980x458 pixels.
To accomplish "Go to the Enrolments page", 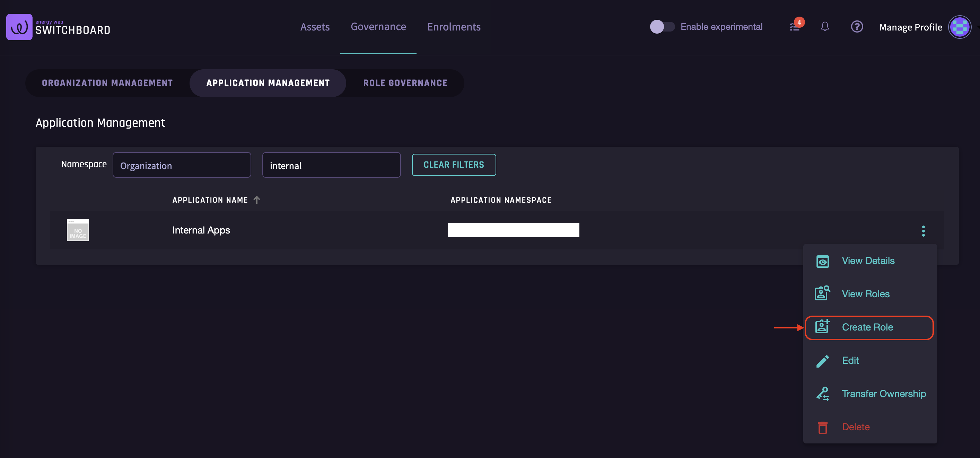I will (454, 27).
